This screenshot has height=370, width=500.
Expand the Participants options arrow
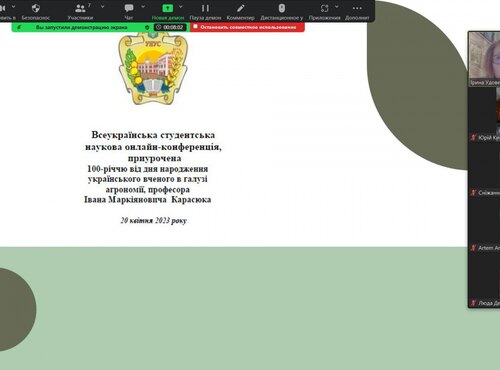[x=102, y=7]
